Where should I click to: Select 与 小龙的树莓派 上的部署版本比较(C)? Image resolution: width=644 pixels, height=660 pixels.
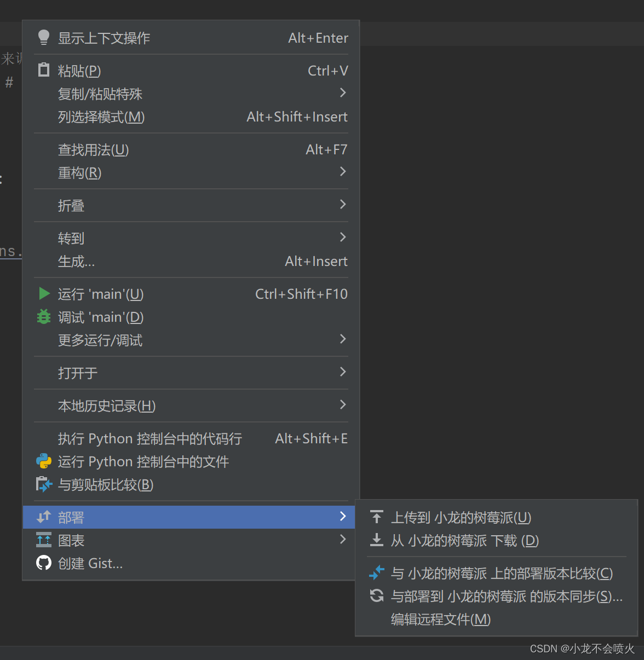pyautogui.click(x=497, y=573)
